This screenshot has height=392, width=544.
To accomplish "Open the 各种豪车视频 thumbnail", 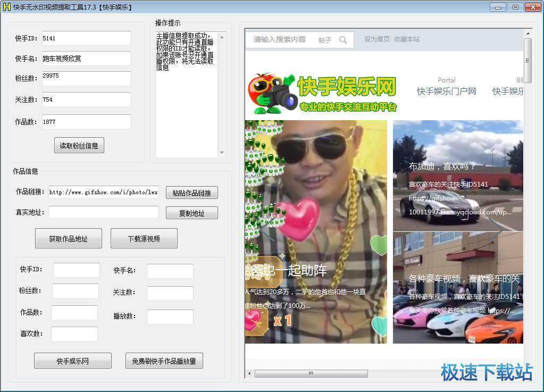I will tap(458, 288).
